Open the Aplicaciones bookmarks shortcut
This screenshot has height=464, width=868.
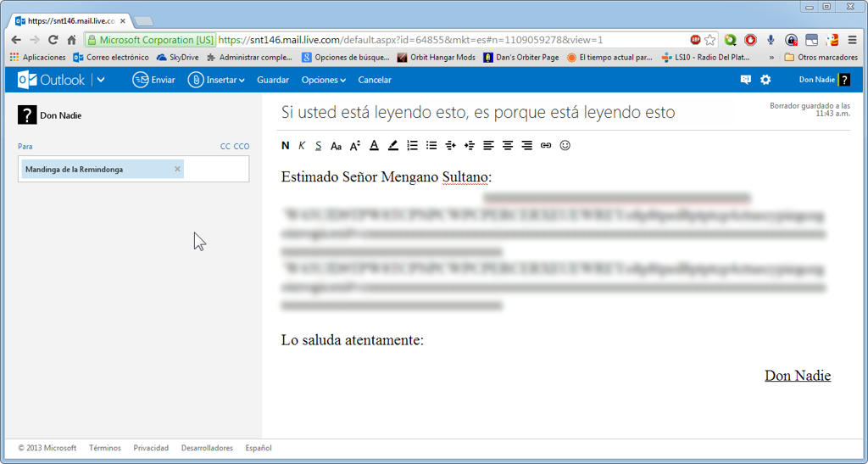pos(37,57)
